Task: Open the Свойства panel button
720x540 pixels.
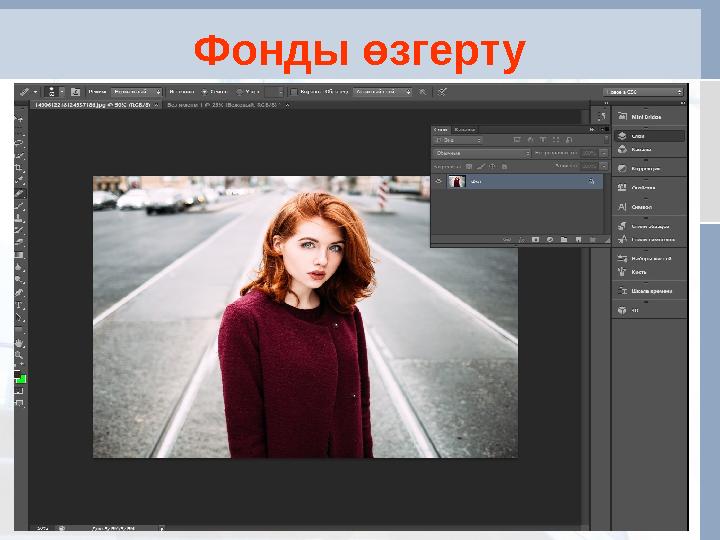Action: 649,187
